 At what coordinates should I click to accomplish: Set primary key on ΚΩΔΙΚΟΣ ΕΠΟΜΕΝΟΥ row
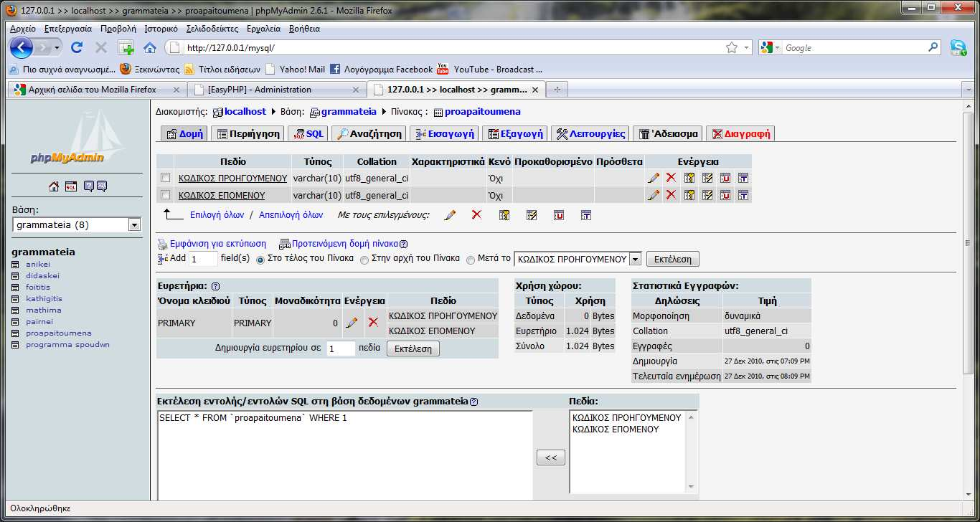689,195
